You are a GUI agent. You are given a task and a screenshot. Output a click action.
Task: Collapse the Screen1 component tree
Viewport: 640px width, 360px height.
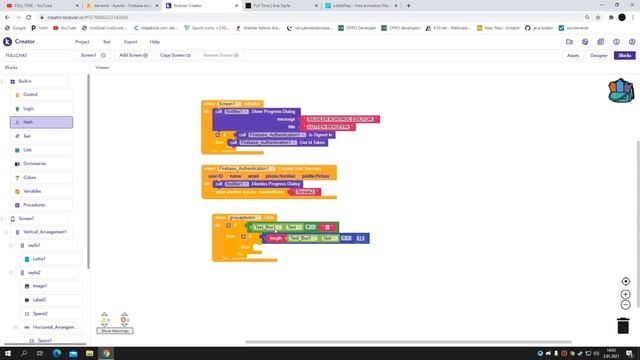click(x=2, y=219)
